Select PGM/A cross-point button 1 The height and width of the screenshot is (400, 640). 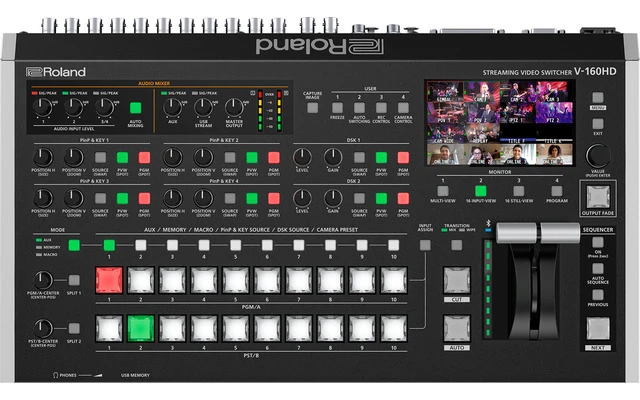(109, 280)
